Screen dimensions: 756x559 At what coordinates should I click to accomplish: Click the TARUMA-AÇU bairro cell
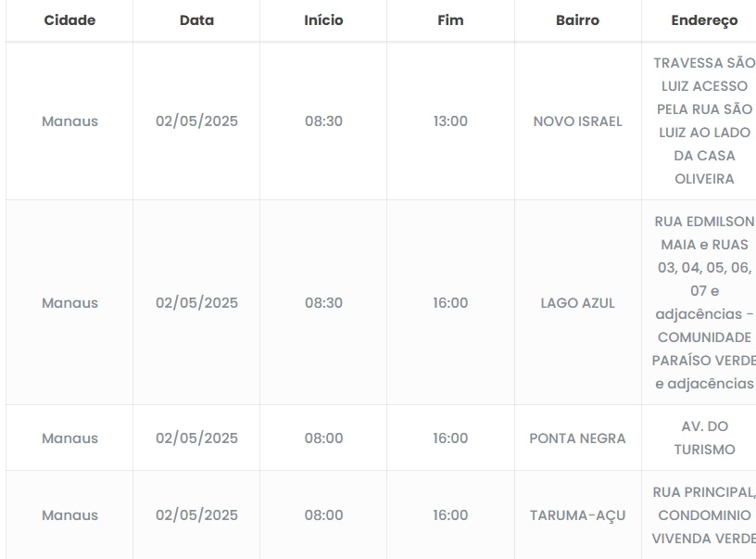pyautogui.click(x=577, y=515)
